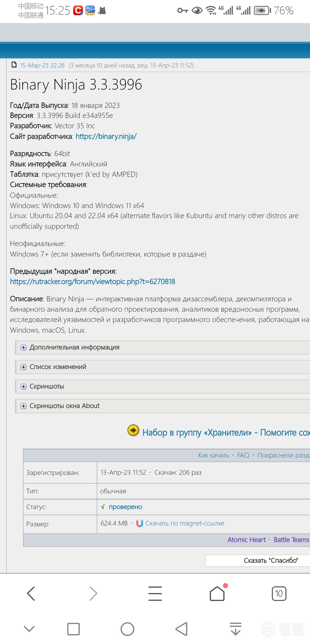
Task: Click Скачать по magnet-ссылке link
Action: pos(185,523)
